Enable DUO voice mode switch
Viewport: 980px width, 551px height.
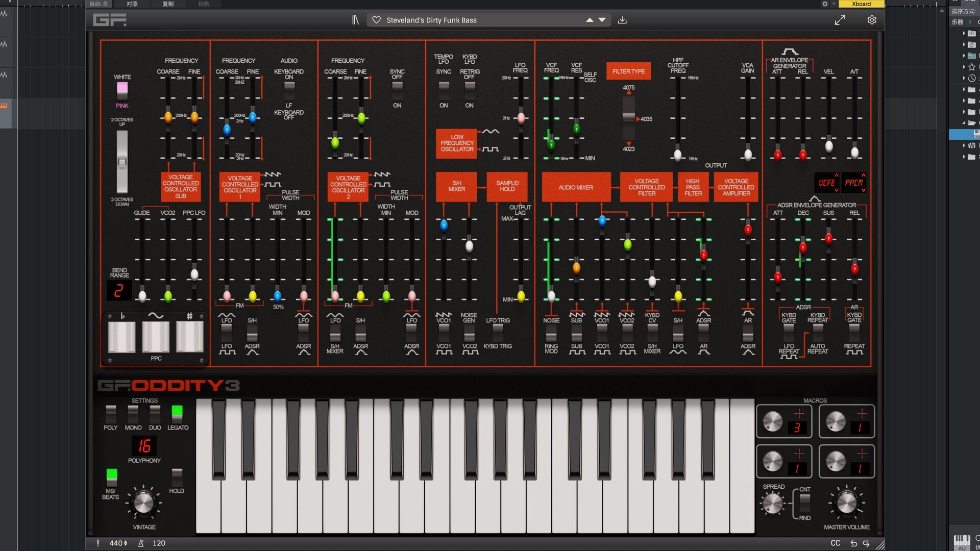[x=155, y=414]
